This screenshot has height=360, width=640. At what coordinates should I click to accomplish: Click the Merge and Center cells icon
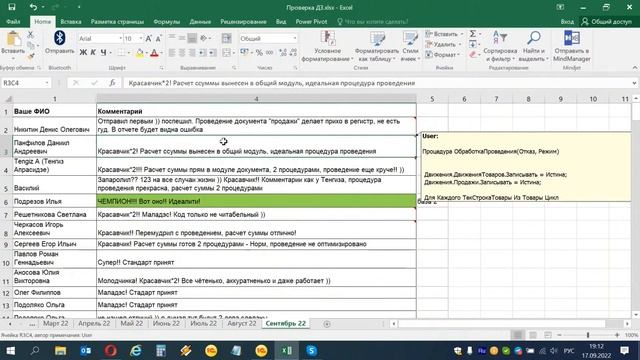(226, 53)
